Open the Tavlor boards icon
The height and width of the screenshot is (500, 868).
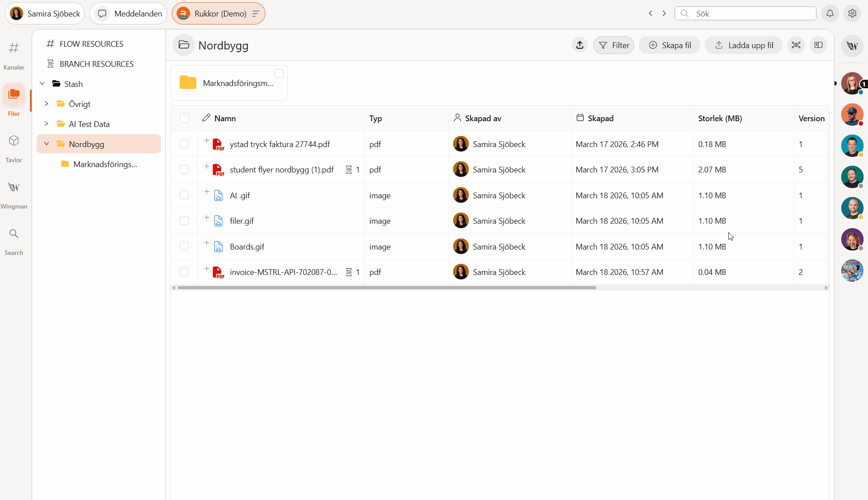(x=14, y=141)
